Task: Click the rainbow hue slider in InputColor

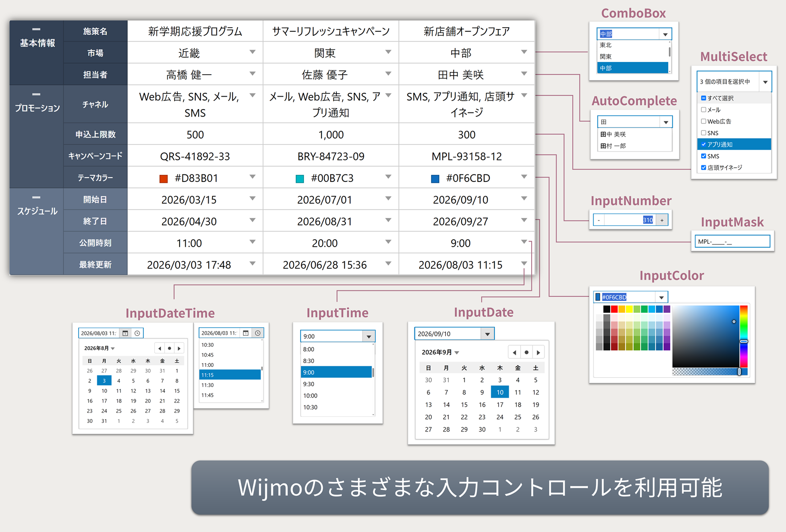Action: pyautogui.click(x=744, y=336)
